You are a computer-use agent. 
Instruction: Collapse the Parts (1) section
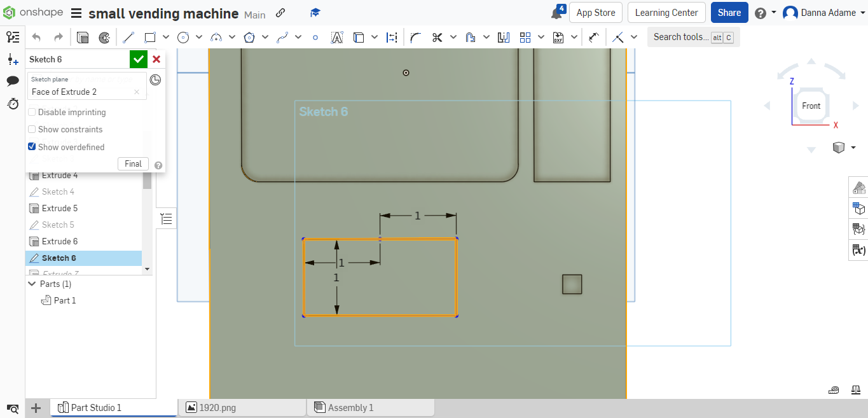32,284
